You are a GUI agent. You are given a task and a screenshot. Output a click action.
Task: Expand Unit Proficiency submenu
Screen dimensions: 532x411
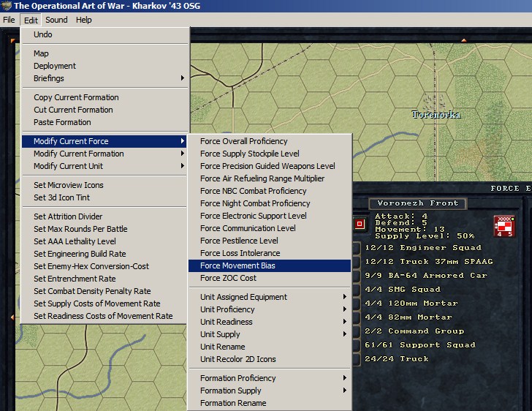270,309
